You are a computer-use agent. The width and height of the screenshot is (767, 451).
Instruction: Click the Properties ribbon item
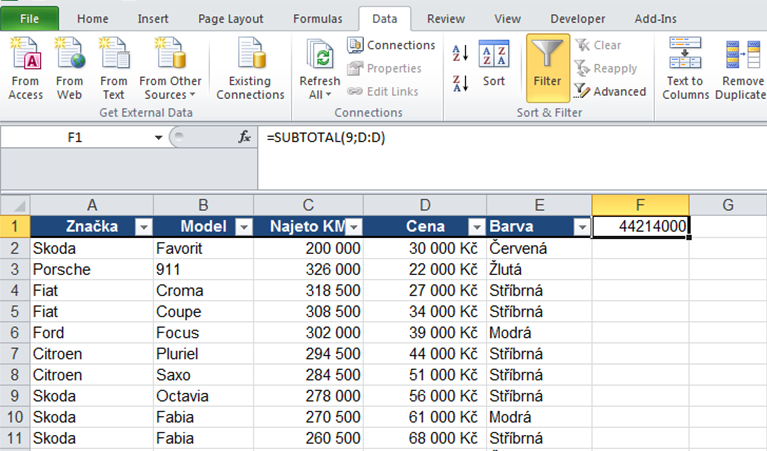[x=384, y=68]
